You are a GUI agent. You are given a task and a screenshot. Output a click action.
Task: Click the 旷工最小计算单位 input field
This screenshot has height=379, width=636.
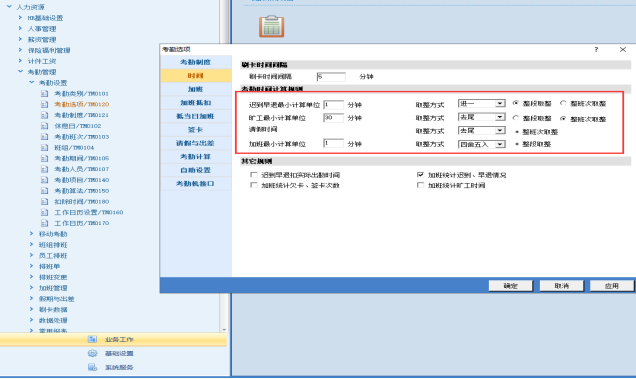point(333,118)
